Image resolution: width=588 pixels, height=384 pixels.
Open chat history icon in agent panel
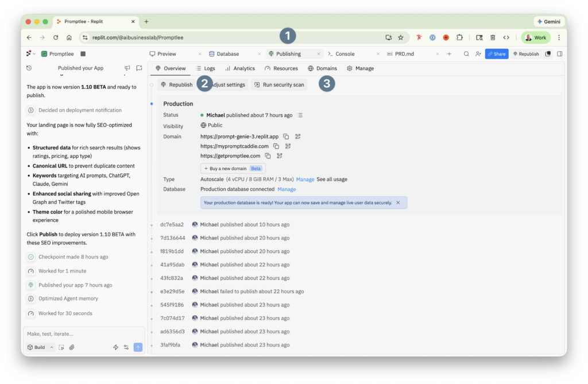coord(29,68)
